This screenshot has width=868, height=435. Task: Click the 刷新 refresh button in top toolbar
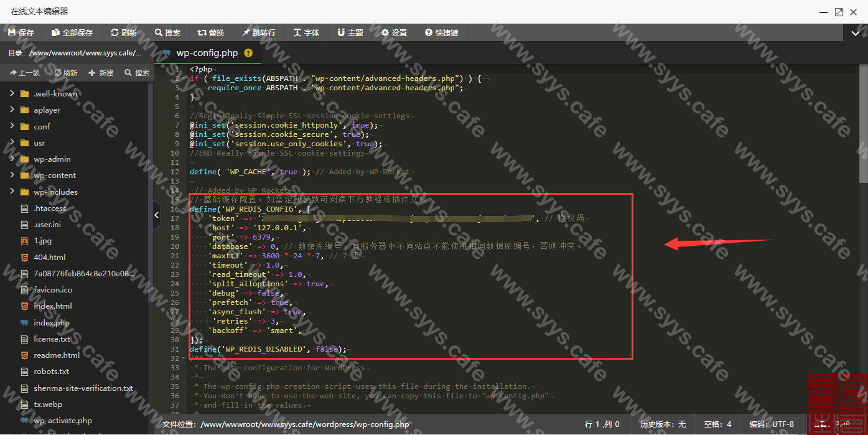pos(124,32)
